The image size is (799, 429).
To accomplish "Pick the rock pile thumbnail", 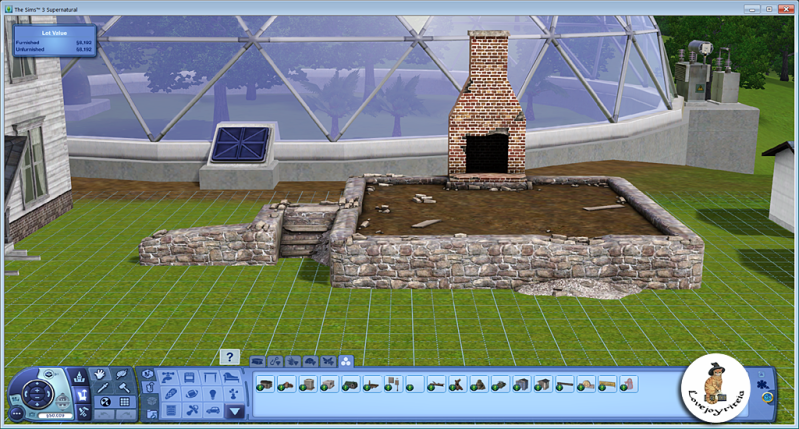I will 479,385.
